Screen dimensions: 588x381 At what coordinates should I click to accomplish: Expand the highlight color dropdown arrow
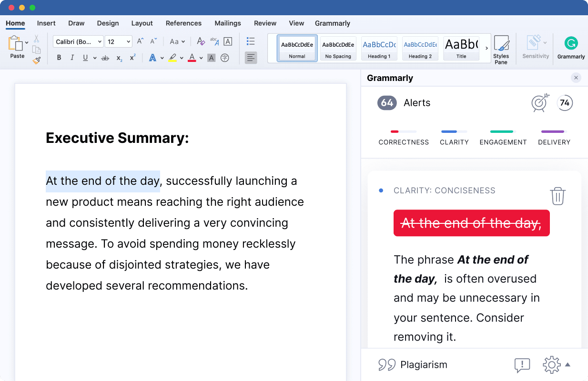tap(182, 58)
